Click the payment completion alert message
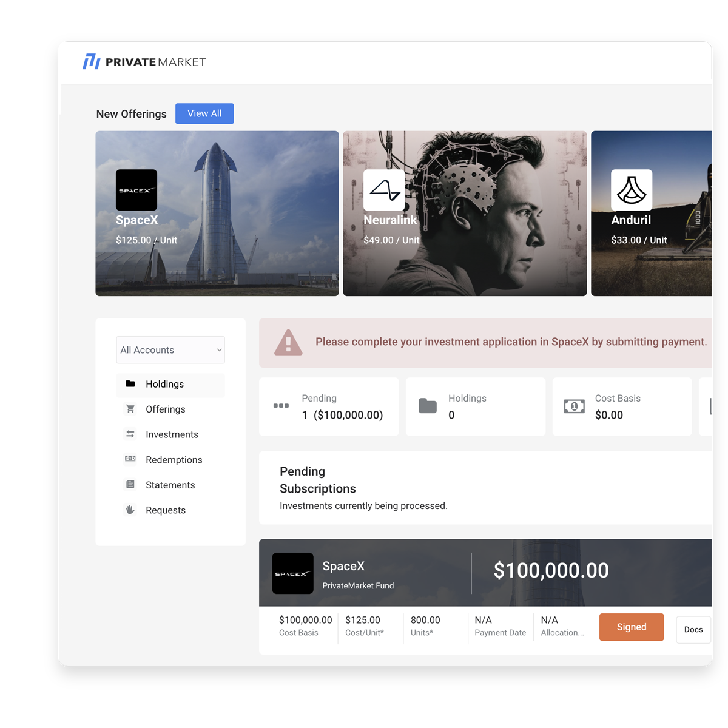728x728 pixels. tap(511, 342)
